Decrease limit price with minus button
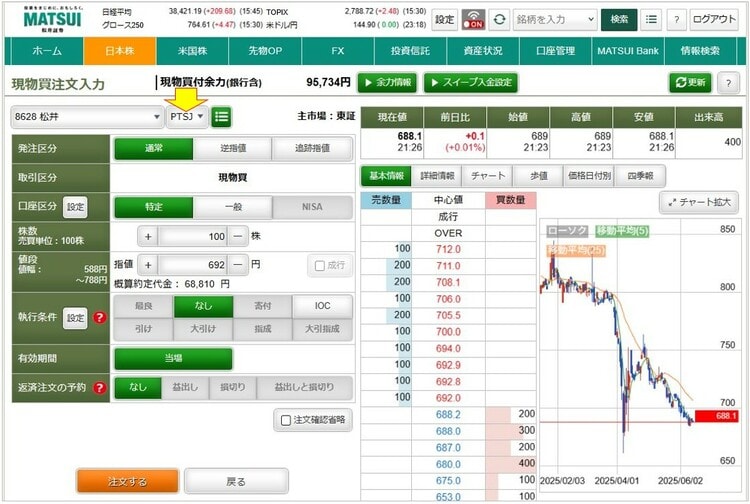The width and height of the screenshot is (750, 504). pos(238,265)
